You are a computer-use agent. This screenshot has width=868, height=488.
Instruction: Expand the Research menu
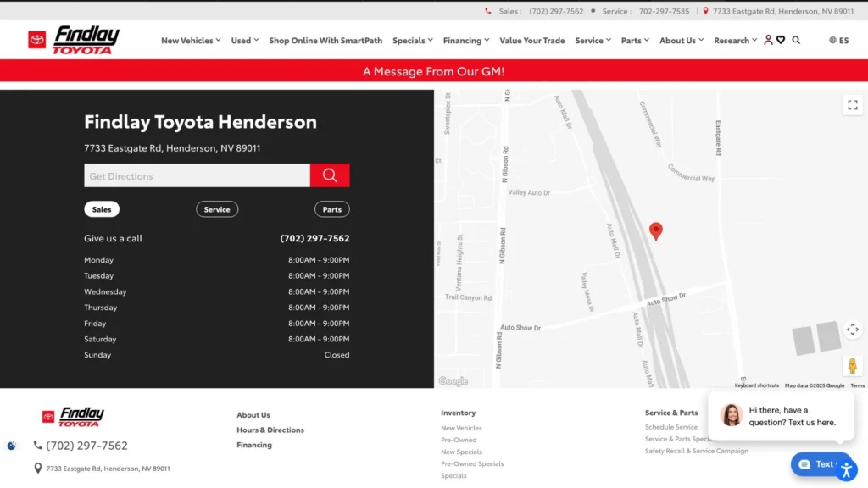coord(735,40)
